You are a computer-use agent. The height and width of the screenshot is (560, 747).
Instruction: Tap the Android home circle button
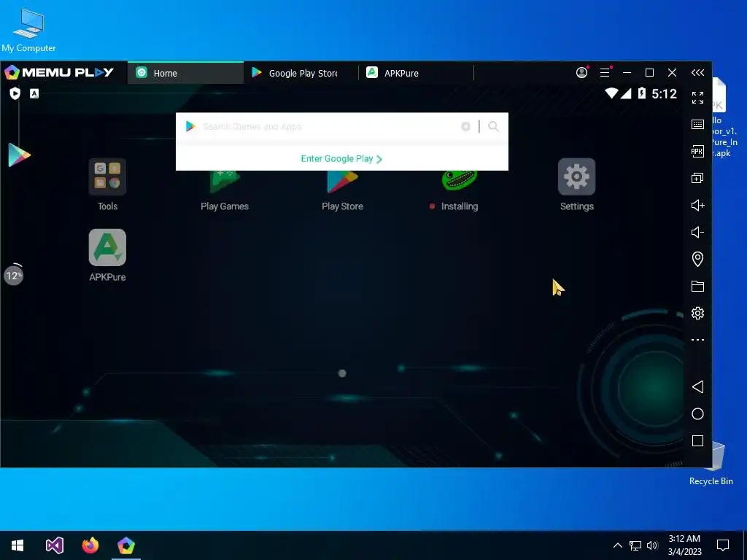[x=697, y=414]
